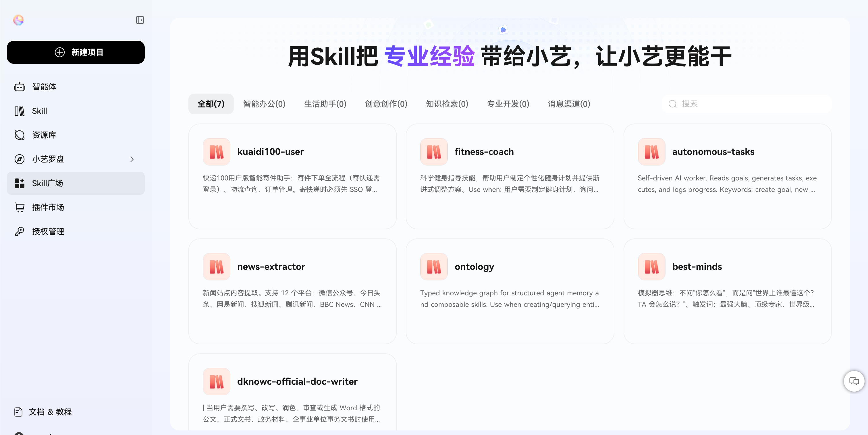
Task: Open 插件市场 in the sidebar
Action: click(x=76, y=207)
